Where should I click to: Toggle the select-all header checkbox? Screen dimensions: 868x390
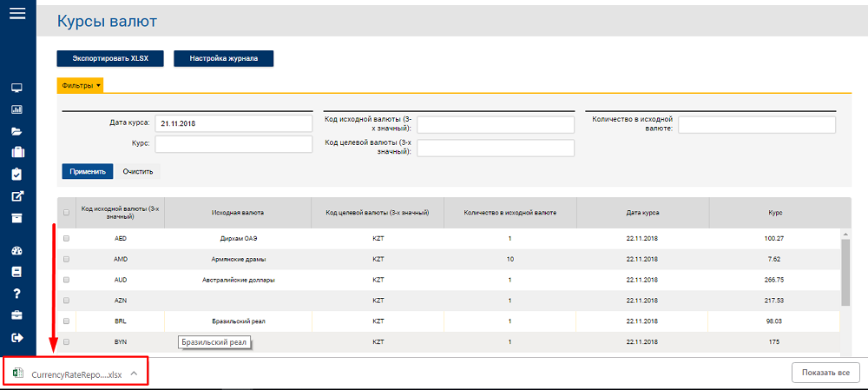click(67, 212)
